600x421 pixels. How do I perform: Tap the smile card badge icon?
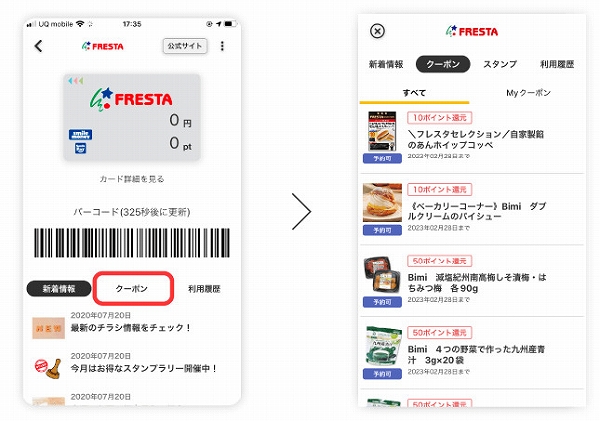coord(80,134)
